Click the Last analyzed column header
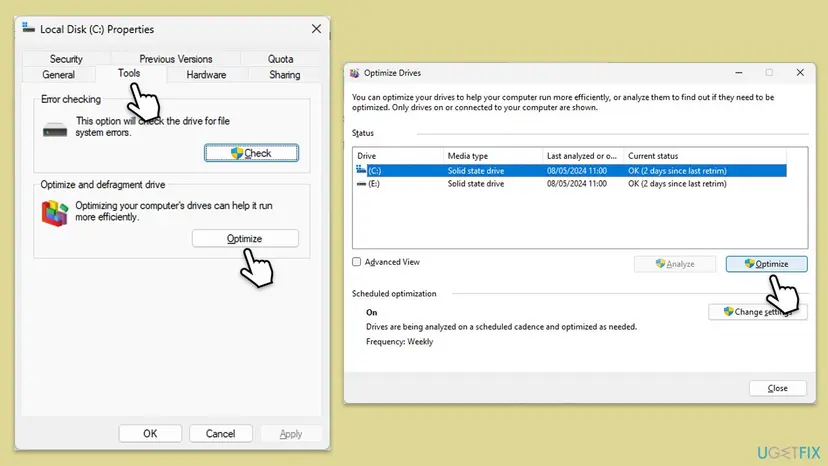Image resolution: width=828 pixels, height=466 pixels. (583, 156)
